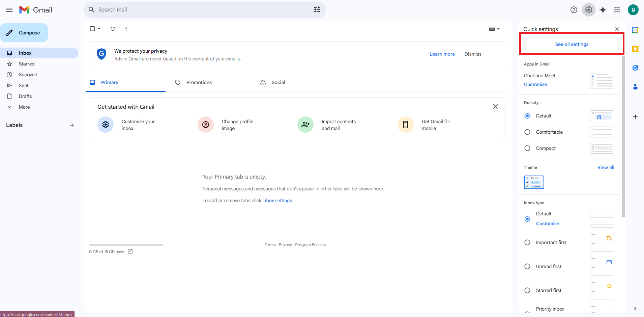644x317 pixels.
Task: Open Google Calendar side panel icon
Action: 635,30
